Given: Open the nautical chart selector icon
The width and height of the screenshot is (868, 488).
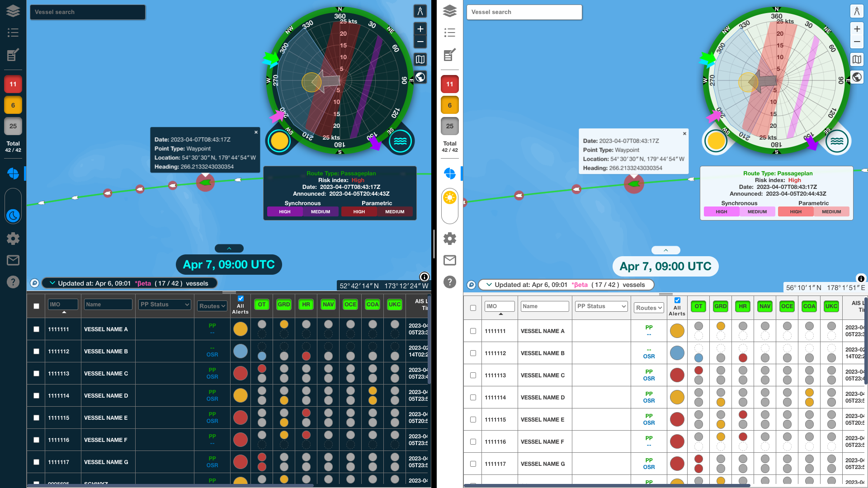Looking at the screenshot, I should pyautogui.click(x=420, y=59).
